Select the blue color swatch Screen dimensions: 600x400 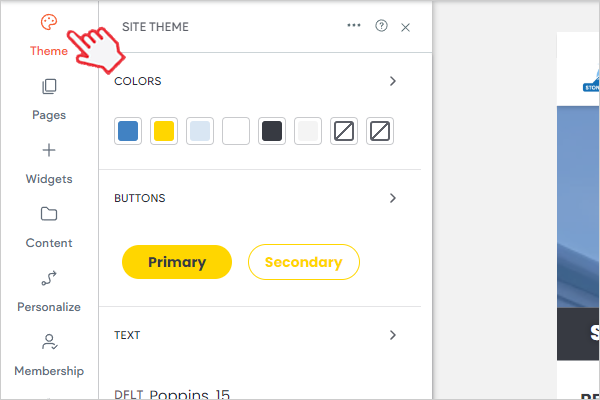[x=128, y=131]
